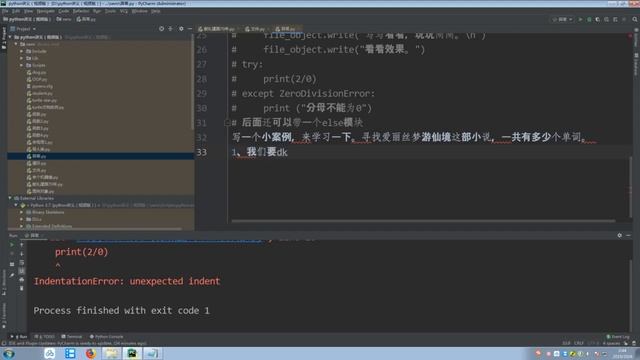Toggle scroll to end in Run console
This screenshot has width=640, height=360.
point(22,271)
